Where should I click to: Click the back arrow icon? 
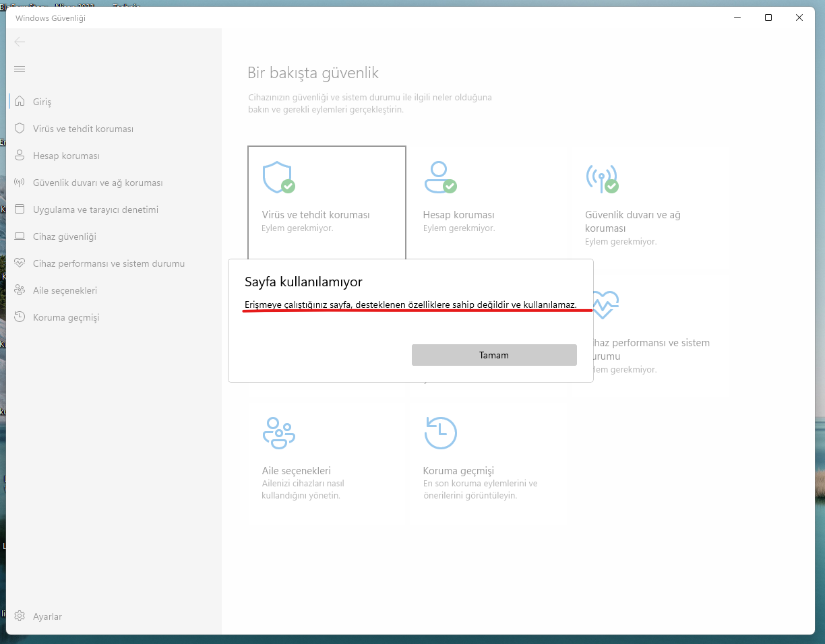(x=20, y=42)
